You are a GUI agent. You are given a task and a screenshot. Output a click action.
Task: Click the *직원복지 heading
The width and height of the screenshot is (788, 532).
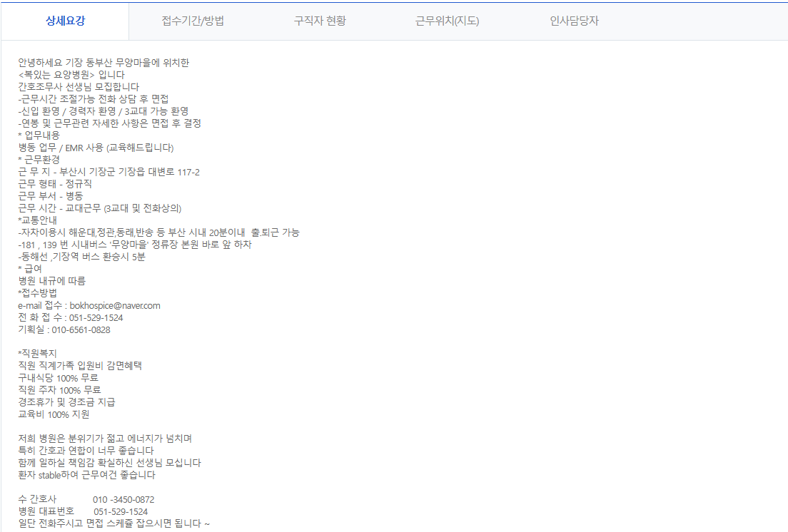[38, 353]
